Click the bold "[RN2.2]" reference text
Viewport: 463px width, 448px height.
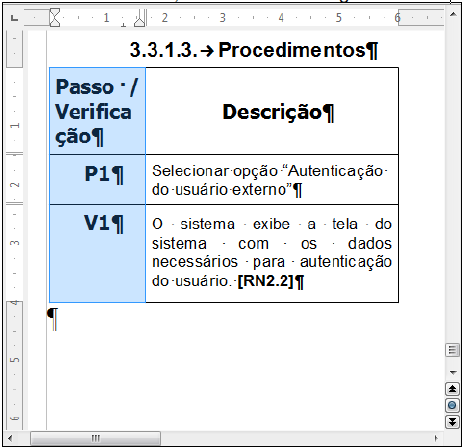pyautogui.click(x=265, y=281)
